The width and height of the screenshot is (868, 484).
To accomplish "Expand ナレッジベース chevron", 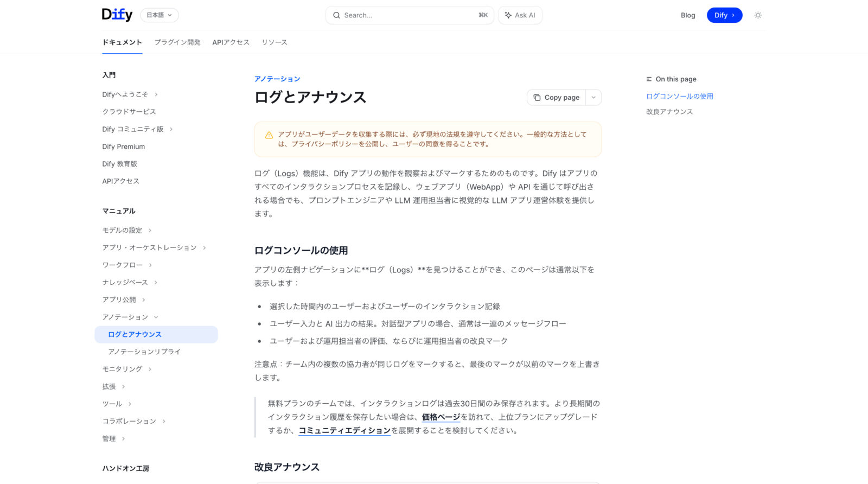I will coord(156,282).
